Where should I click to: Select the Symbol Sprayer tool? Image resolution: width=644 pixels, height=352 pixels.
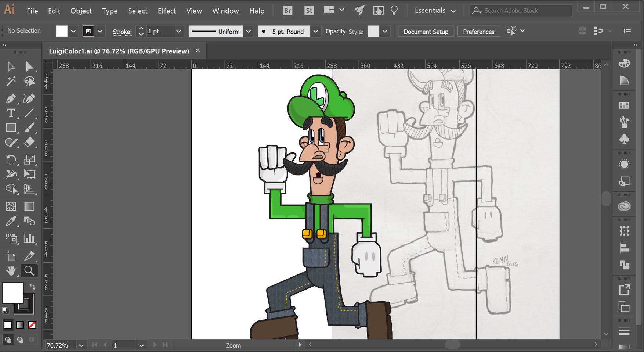pyautogui.click(x=11, y=239)
